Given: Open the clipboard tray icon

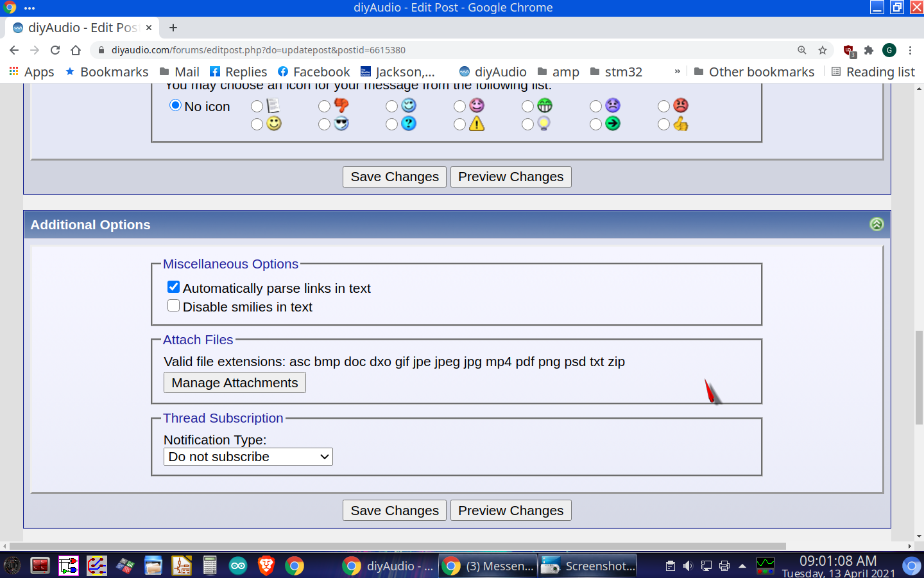Looking at the screenshot, I should tap(671, 566).
